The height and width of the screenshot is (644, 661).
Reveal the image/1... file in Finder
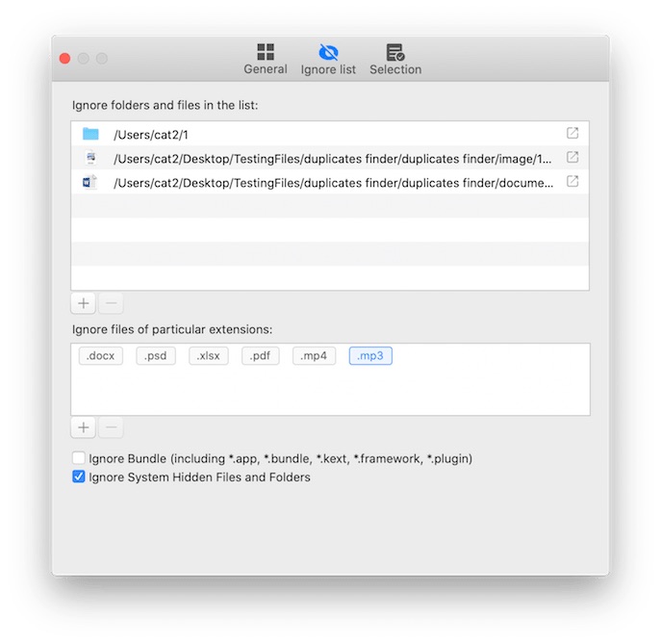pos(572,157)
